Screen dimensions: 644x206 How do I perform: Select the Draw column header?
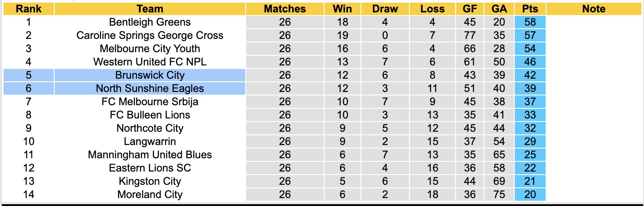click(x=385, y=9)
